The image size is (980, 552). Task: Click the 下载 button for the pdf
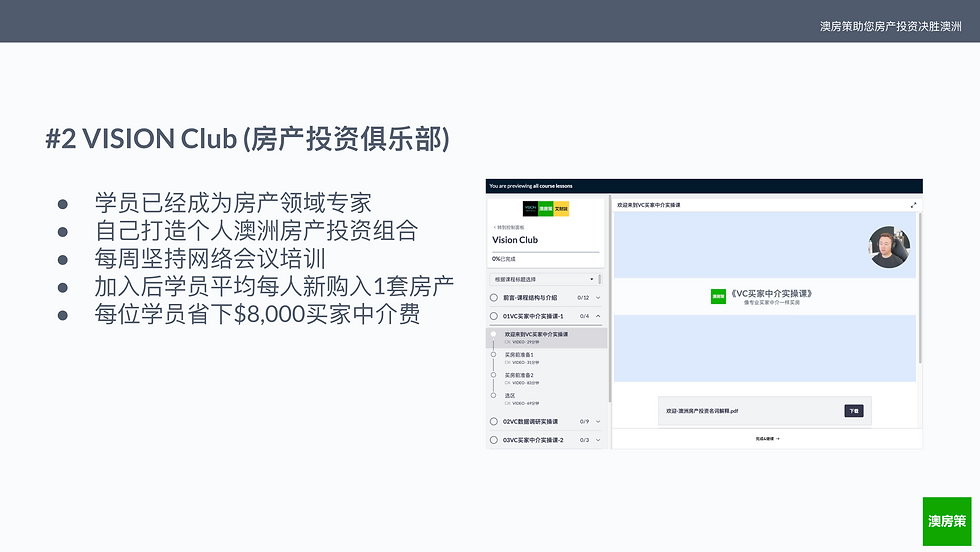coord(854,411)
